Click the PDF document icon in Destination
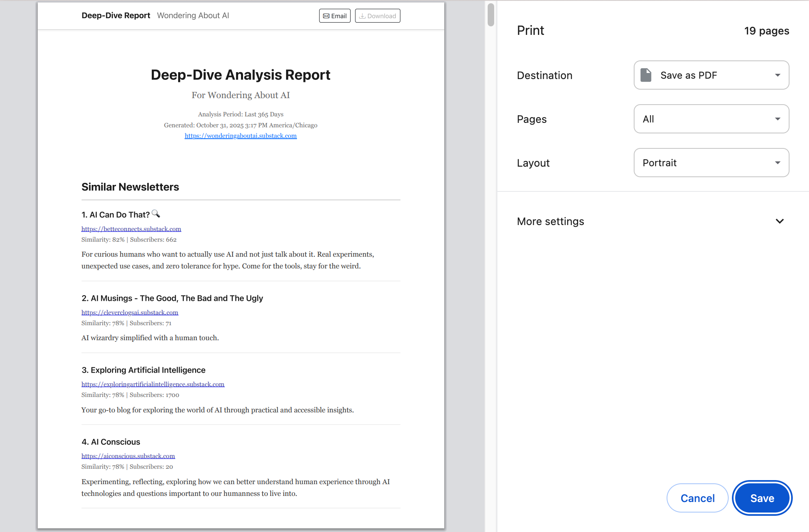 [x=645, y=75]
